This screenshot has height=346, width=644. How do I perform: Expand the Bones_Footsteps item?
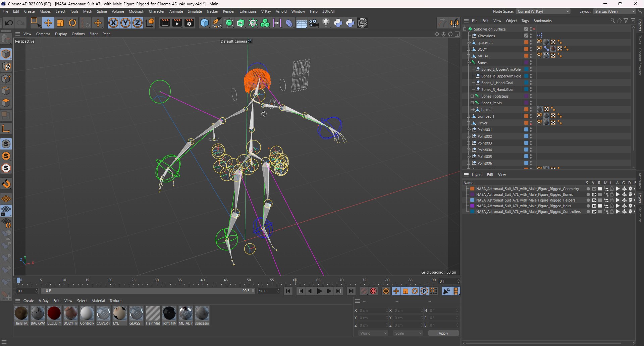[x=472, y=96]
